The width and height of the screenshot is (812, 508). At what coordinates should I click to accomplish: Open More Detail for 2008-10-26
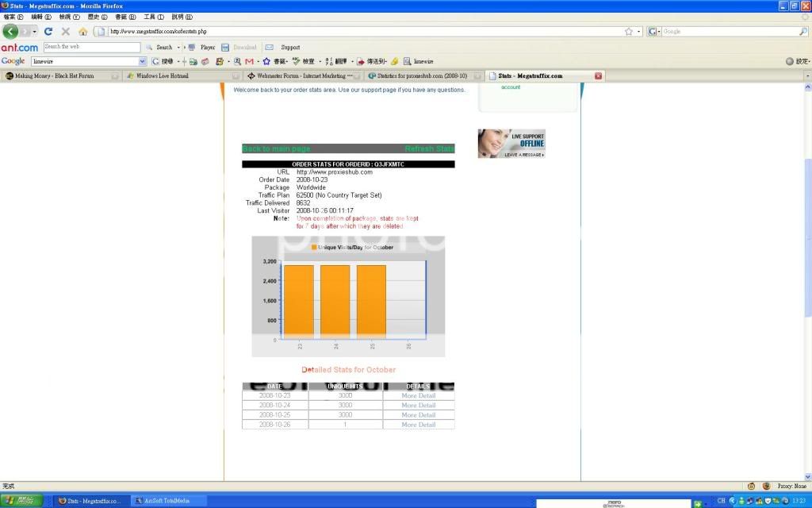click(x=419, y=425)
